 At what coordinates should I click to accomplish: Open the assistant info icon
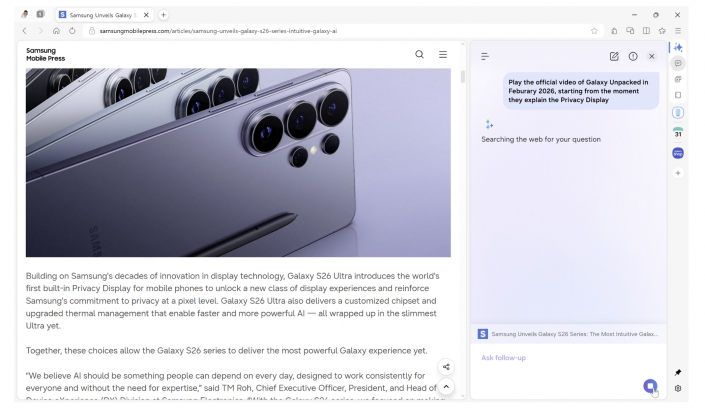pyautogui.click(x=633, y=56)
